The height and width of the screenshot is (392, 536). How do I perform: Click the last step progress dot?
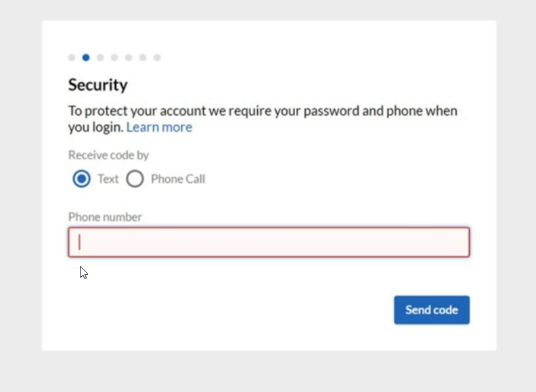(157, 58)
